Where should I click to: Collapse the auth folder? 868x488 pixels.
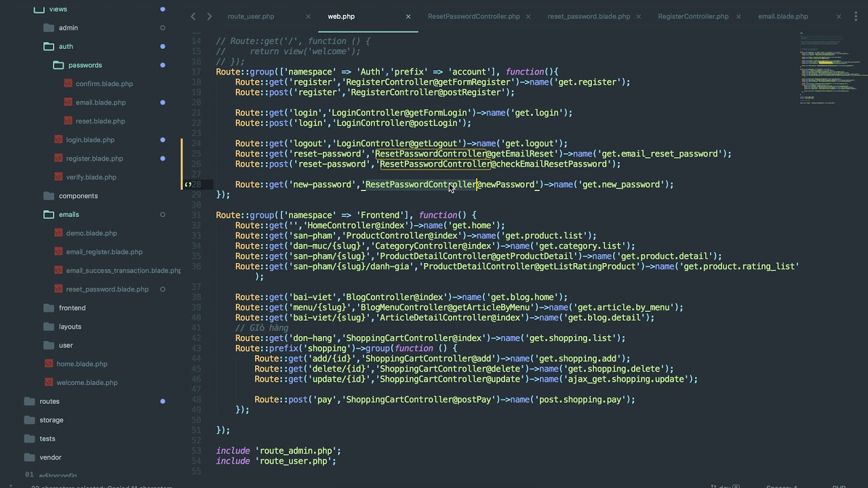tap(48, 47)
